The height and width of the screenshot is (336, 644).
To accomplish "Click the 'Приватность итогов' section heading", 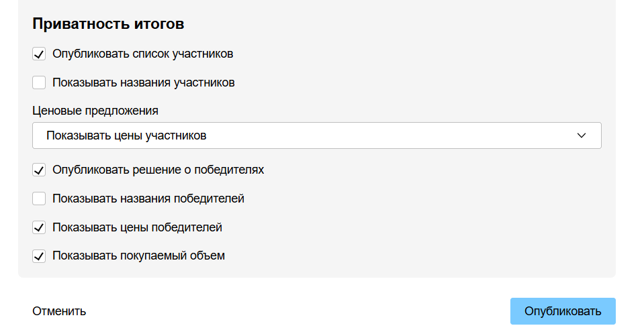I will [x=108, y=24].
